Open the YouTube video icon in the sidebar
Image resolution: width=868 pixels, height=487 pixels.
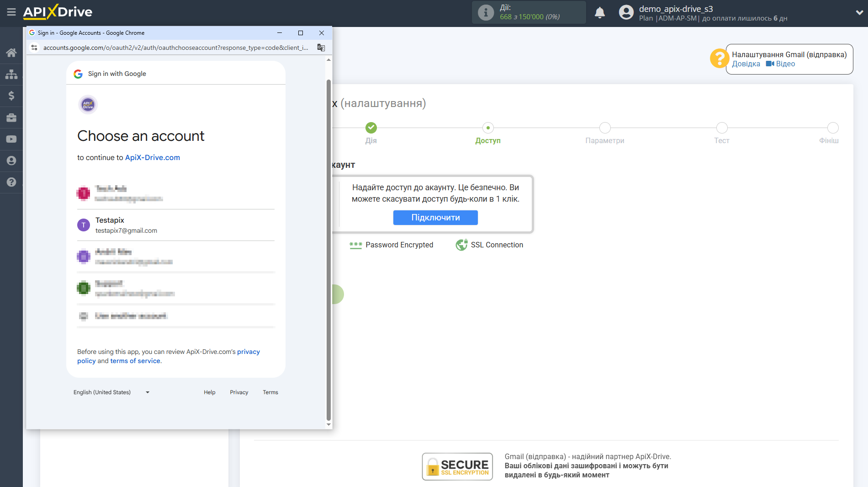pos(11,139)
